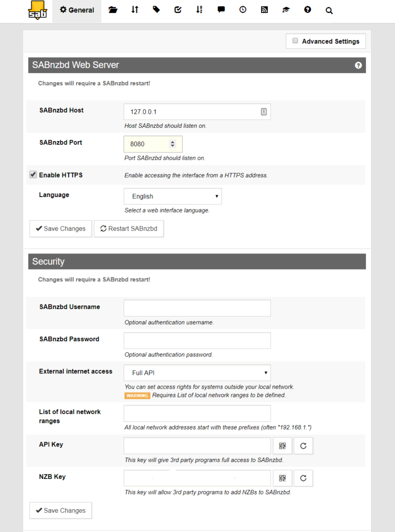Viewport: 395px width, 532px height.
Task: Show QR code for the API Key
Action: [282, 446]
